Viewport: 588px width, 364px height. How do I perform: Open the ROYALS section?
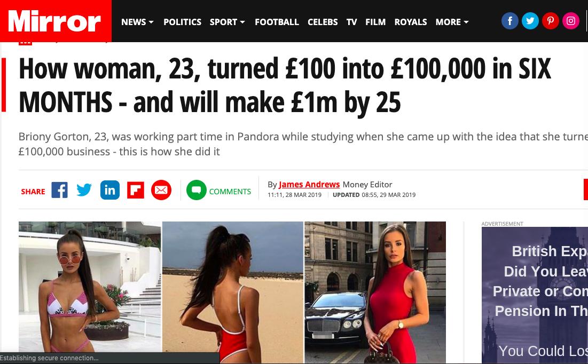pos(411,22)
